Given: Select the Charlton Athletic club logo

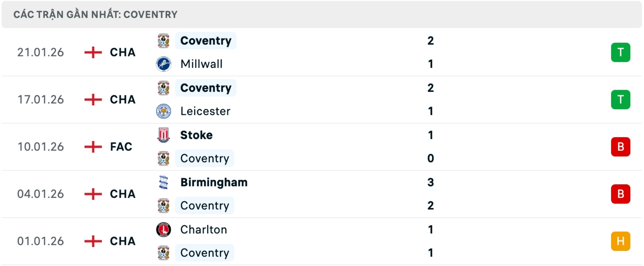Looking at the screenshot, I should [164, 230].
